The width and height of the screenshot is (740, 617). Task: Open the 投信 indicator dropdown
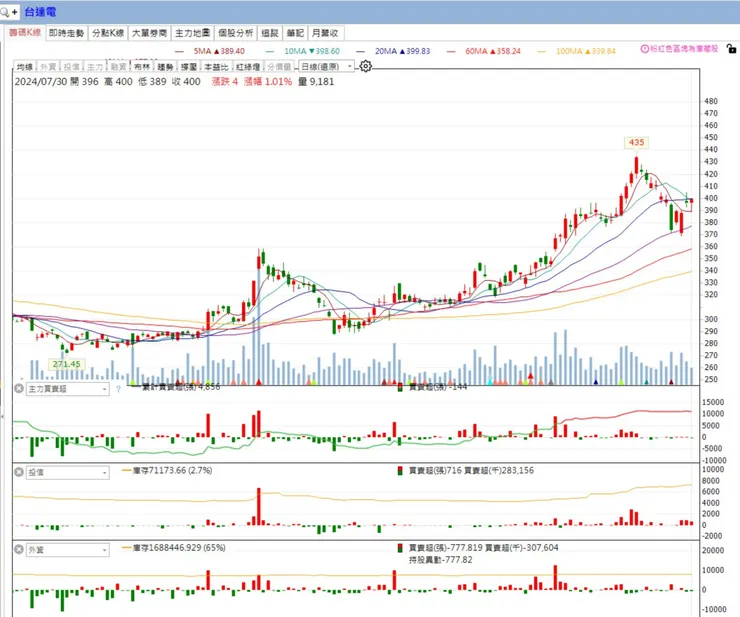67,473
